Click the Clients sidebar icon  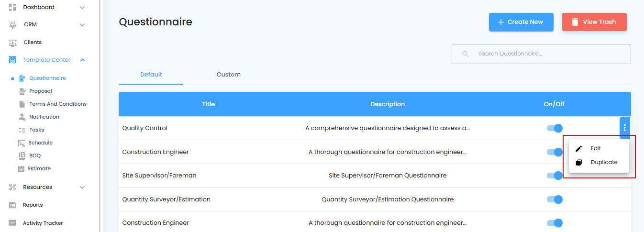(13, 43)
